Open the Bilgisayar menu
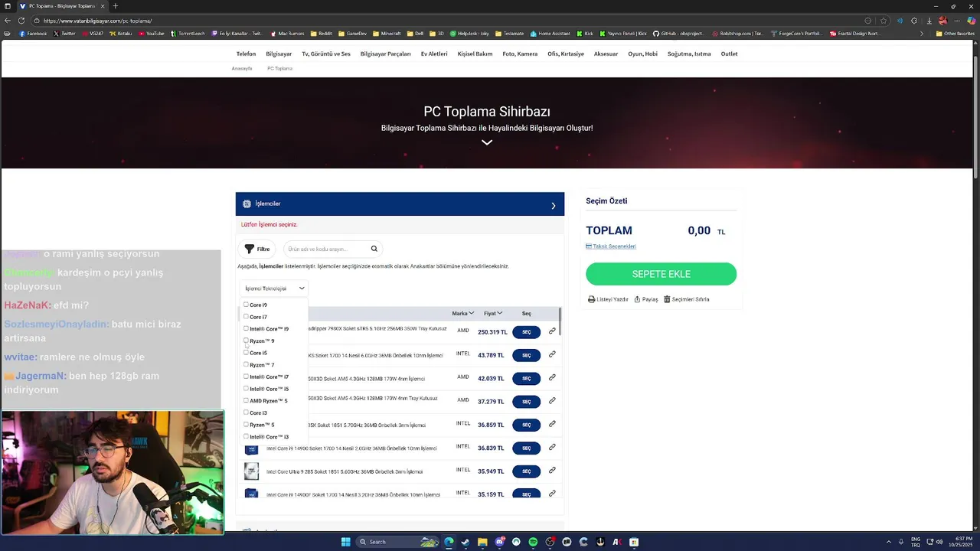Viewport: 980px width, 551px height. pyautogui.click(x=279, y=54)
